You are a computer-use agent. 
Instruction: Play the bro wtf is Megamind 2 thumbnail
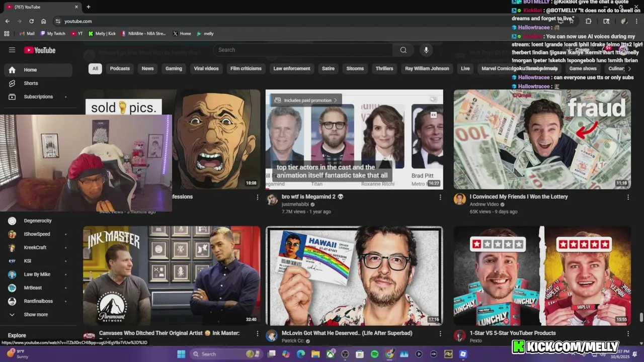(x=354, y=139)
